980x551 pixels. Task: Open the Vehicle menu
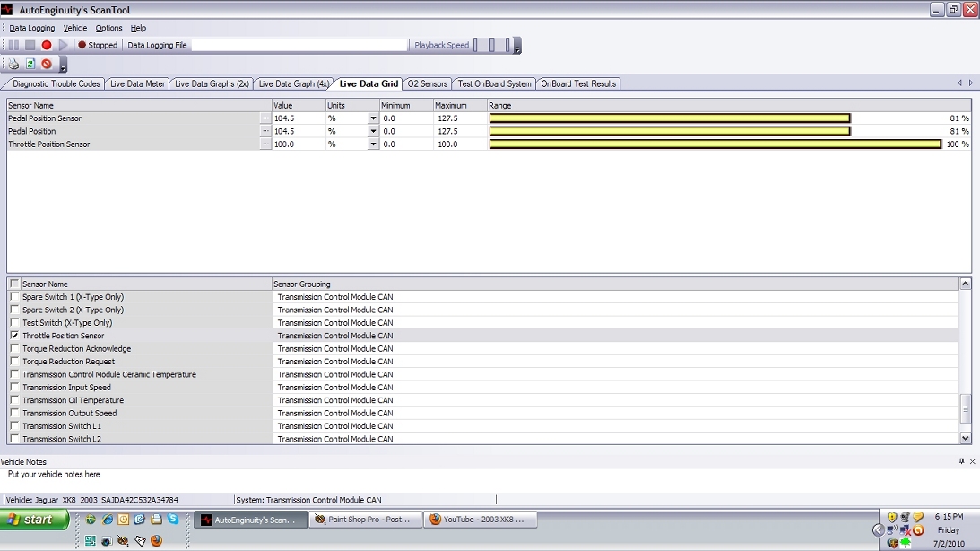tap(75, 28)
